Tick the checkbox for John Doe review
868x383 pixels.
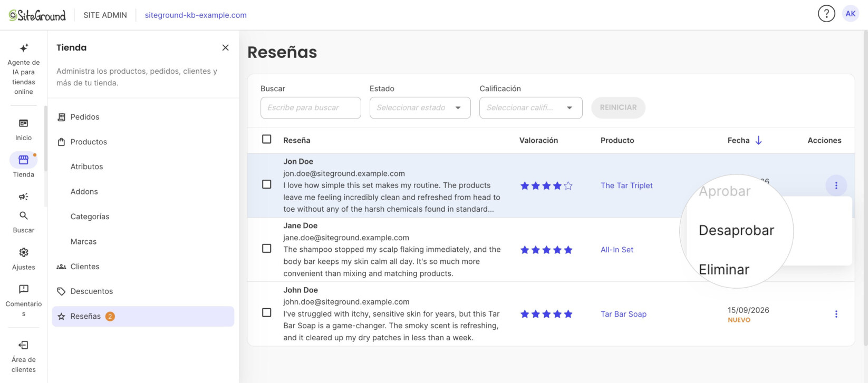pos(267,312)
